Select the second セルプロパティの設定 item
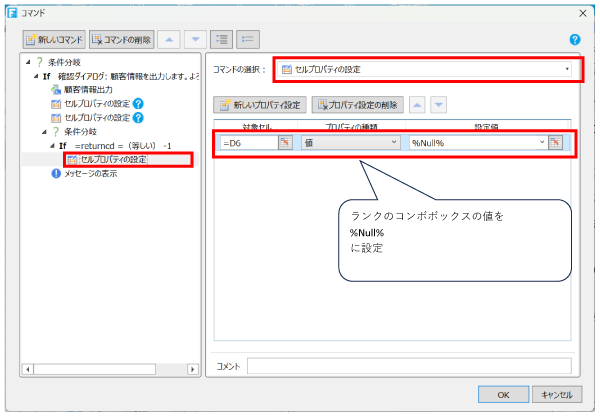 [97, 118]
